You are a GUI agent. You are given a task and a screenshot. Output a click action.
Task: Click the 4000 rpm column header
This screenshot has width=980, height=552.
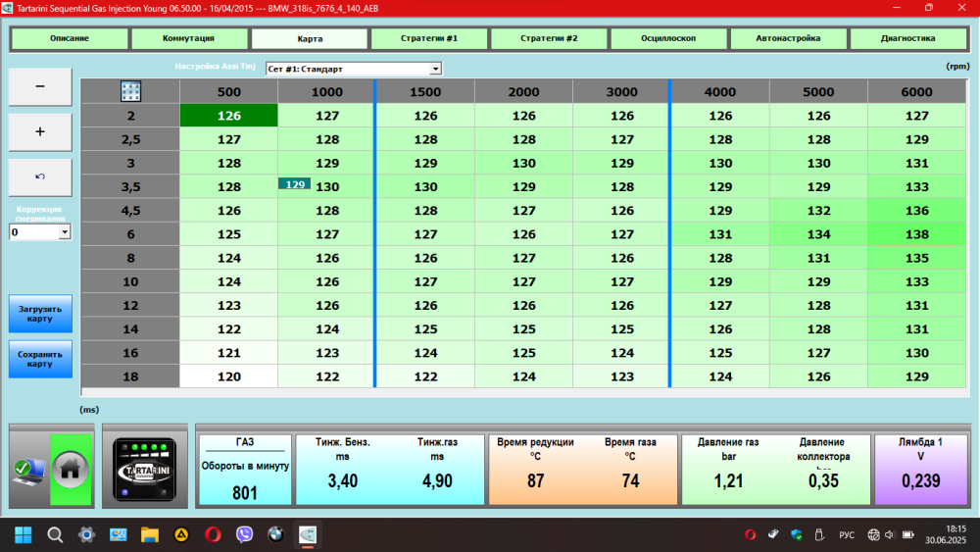click(x=720, y=92)
